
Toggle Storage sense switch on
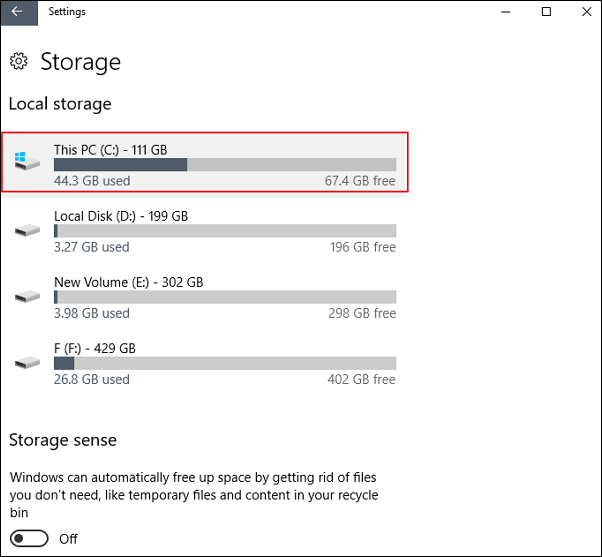point(29,539)
